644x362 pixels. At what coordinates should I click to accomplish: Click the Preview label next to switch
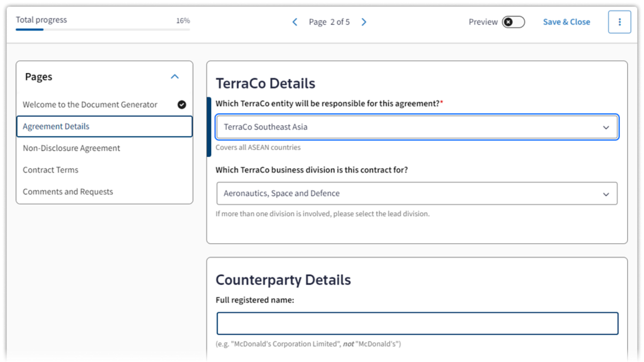point(483,22)
